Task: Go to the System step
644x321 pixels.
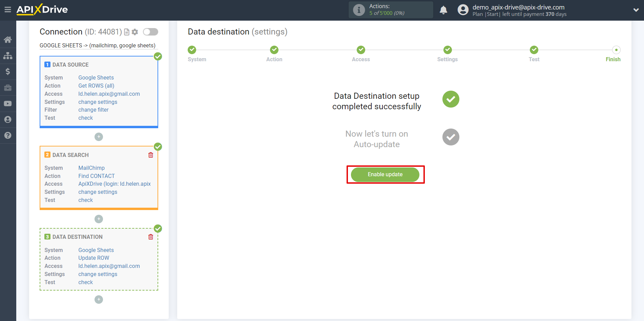Action: 192,50
